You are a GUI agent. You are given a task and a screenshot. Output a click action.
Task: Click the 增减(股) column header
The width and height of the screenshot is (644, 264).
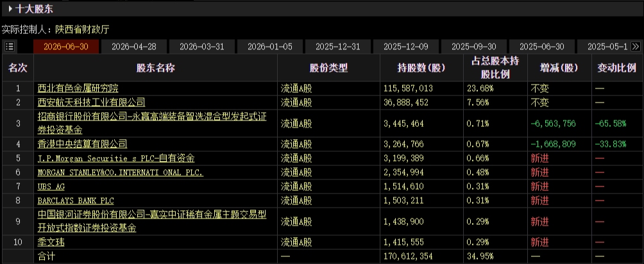click(x=559, y=68)
